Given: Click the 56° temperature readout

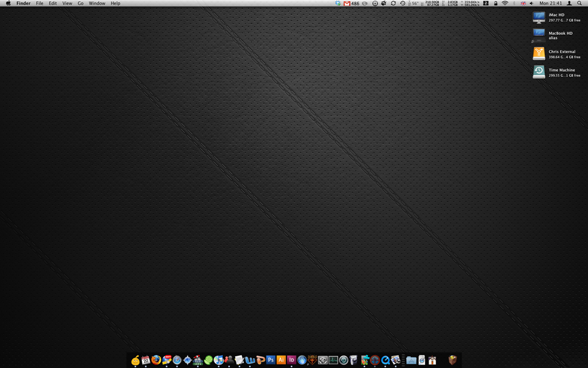Looking at the screenshot, I should pos(413,3).
